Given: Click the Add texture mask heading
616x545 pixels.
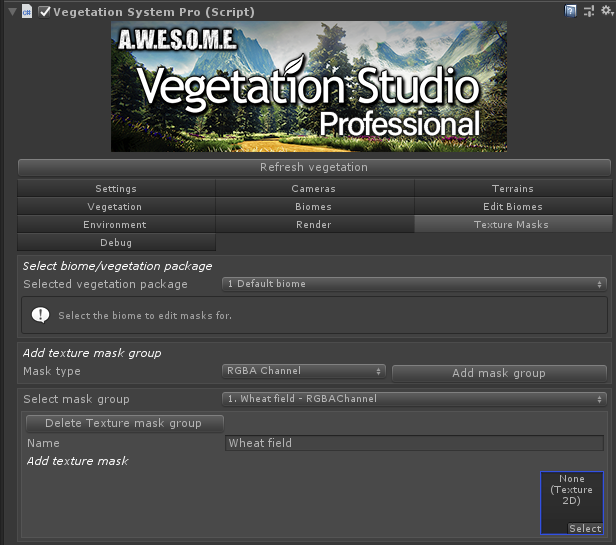Looking at the screenshot, I should coord(77,461).
